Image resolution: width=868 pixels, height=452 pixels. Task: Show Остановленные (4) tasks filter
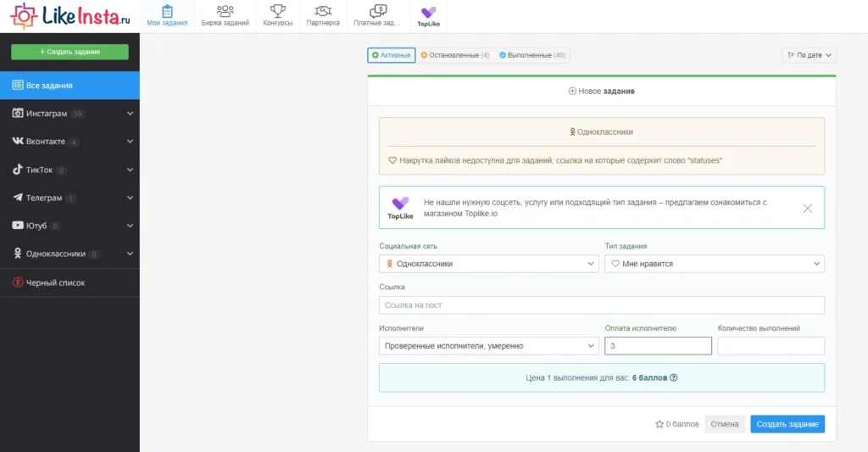click(x=454, y=55)
